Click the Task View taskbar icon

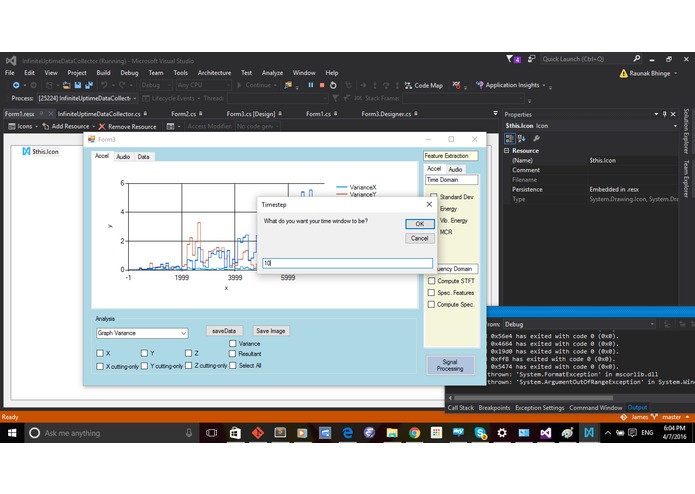point(212,433)
